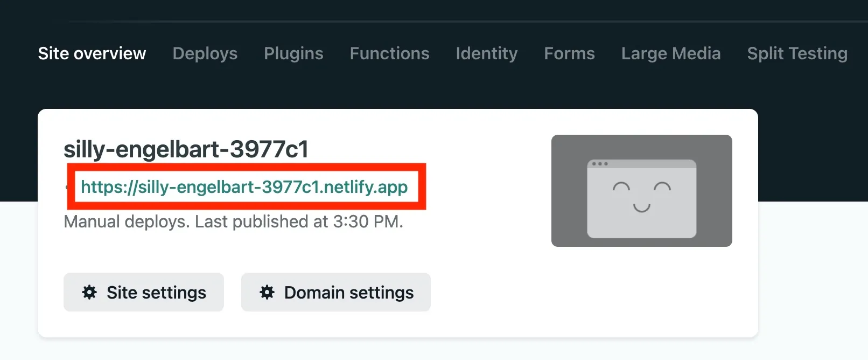The width and height of the screenshot is (868, 360).
Task: Open the Functions tab
Action: pos(390,53)
